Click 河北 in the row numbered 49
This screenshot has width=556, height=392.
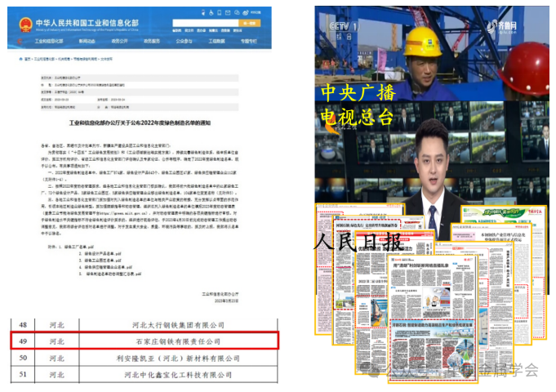[56, 341]
